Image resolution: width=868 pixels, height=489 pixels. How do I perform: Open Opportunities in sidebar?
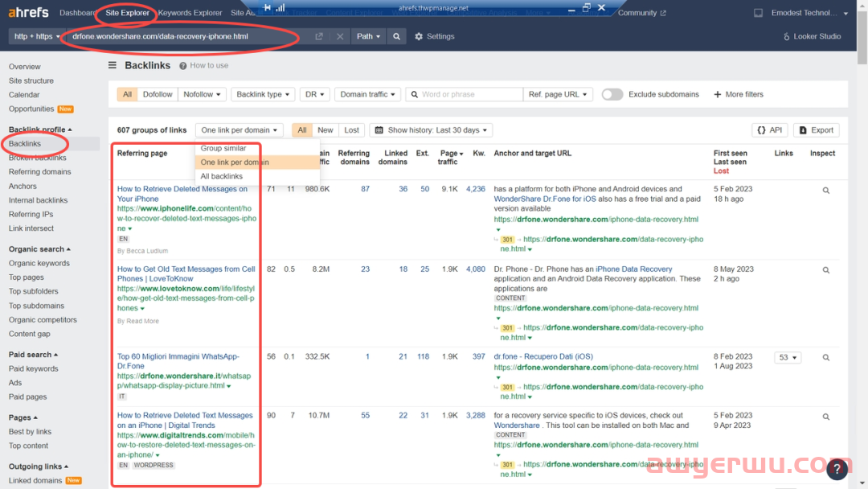click(31, 109)
